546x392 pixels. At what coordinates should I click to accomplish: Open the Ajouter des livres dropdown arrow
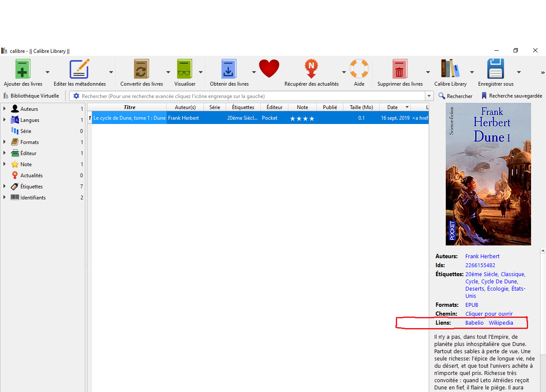pyautogui.click(x=47, y=72)
